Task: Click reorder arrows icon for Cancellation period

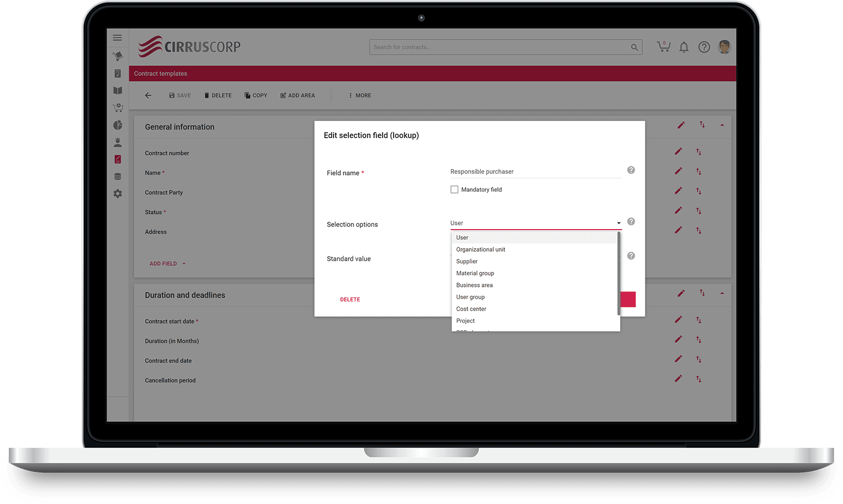Action: coord(699,379)
